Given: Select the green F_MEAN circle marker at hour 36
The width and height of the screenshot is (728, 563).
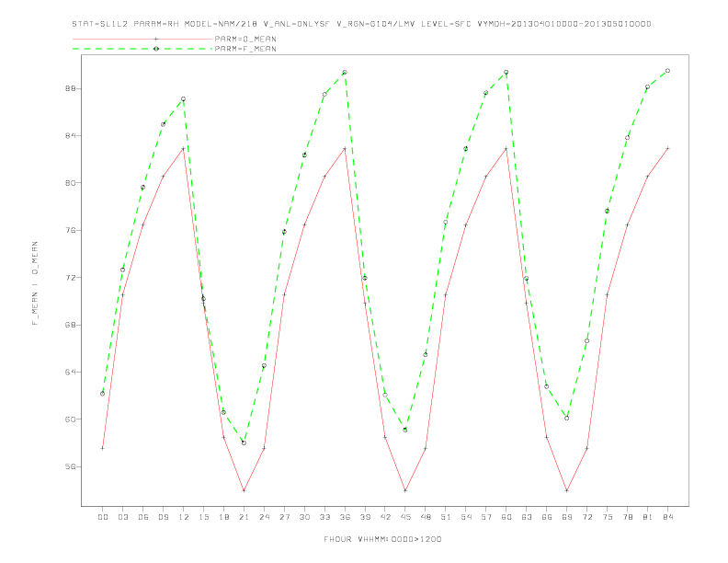Looking at the screenshot, I should (345, 73).
